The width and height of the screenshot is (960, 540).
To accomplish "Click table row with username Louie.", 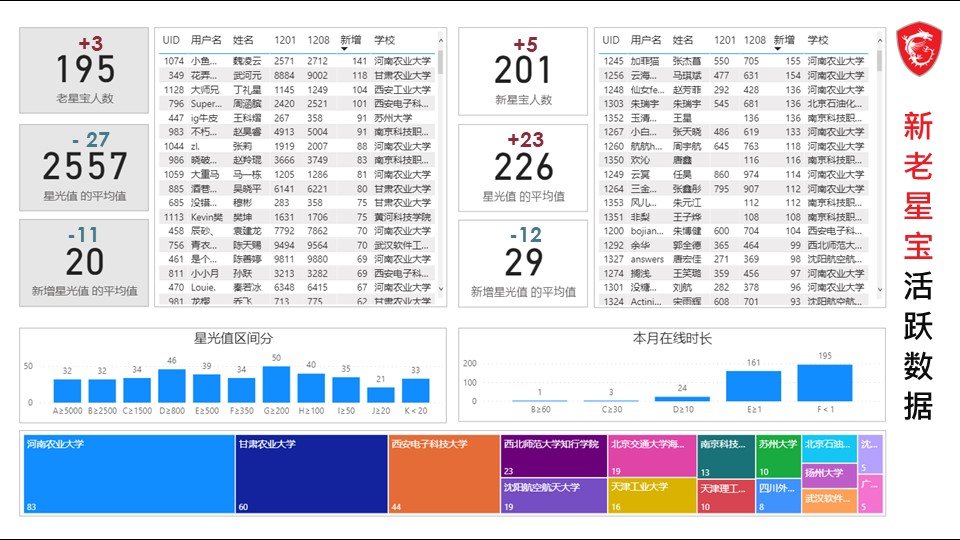I will pos(297,287).
